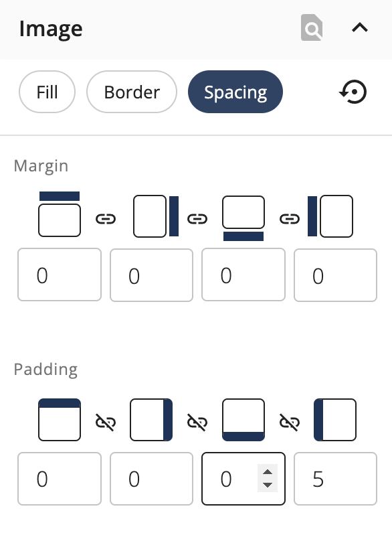The height and width of the screenshot is (537, 392).
Task: Unlink top and right margin values
Action: click(x=106, y=219)
